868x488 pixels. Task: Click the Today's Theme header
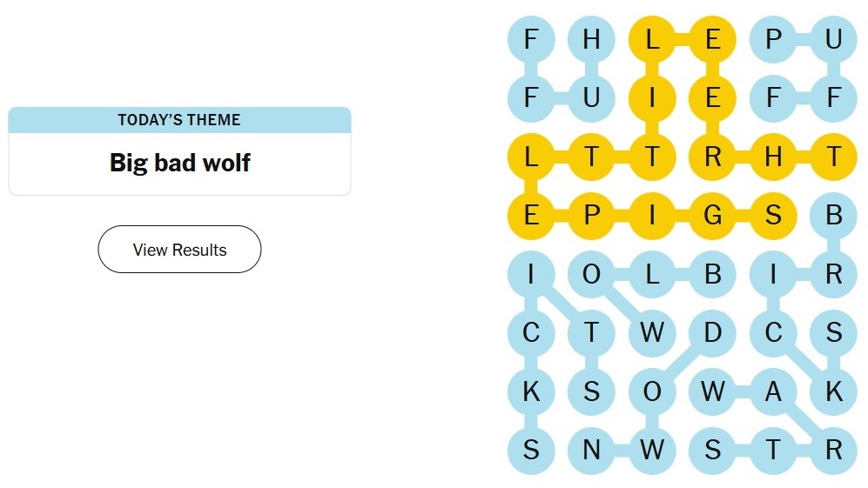pyautogui.click(x=179, y=120)
